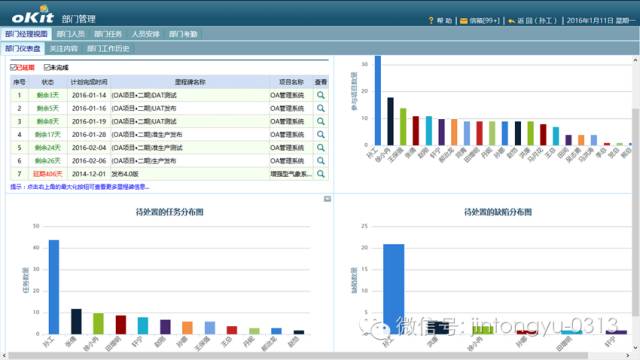
Task: Click the header date 2016年1月11日
Action: click(590, 20)
